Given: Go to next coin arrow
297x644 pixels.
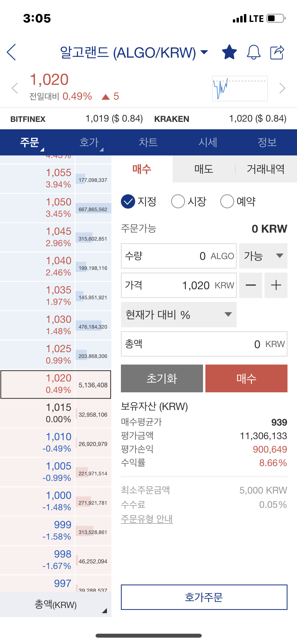Looking at the screenshot, I should coord(282,88).
